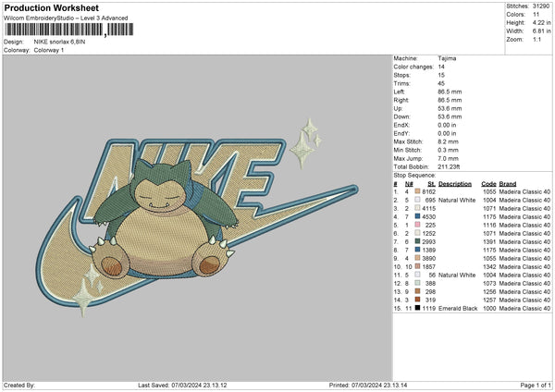Select the Height value 4.22 in
Image resolution: width=555 pixels, height=392 pixels.
pos(541,22)
